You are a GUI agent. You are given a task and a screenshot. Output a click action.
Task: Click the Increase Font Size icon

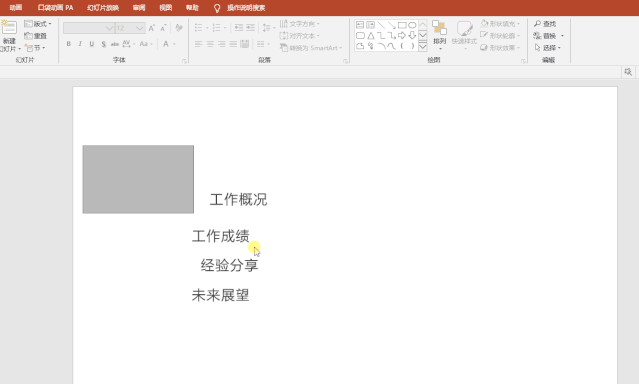click(x=152, y=28)
